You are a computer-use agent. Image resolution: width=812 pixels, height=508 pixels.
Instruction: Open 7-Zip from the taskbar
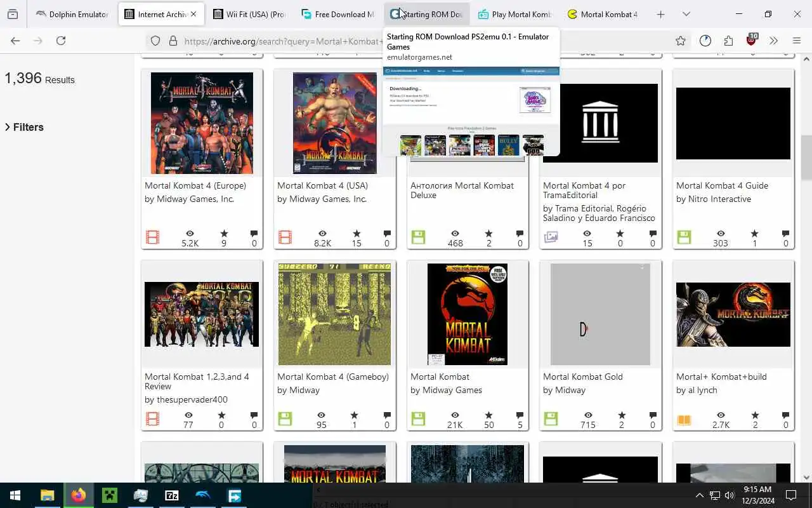(172, 495)
